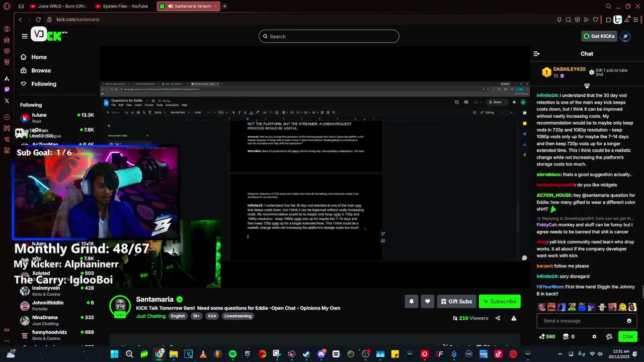Click the address bar URL kick.com/santamaria
The width and height of the screenshot is (644, 362).
(78, 20)
